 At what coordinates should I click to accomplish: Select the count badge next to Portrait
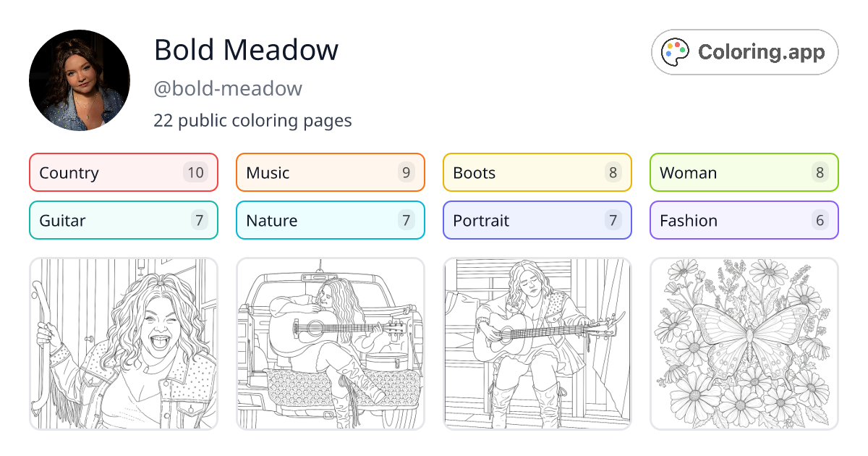[612, 220]
